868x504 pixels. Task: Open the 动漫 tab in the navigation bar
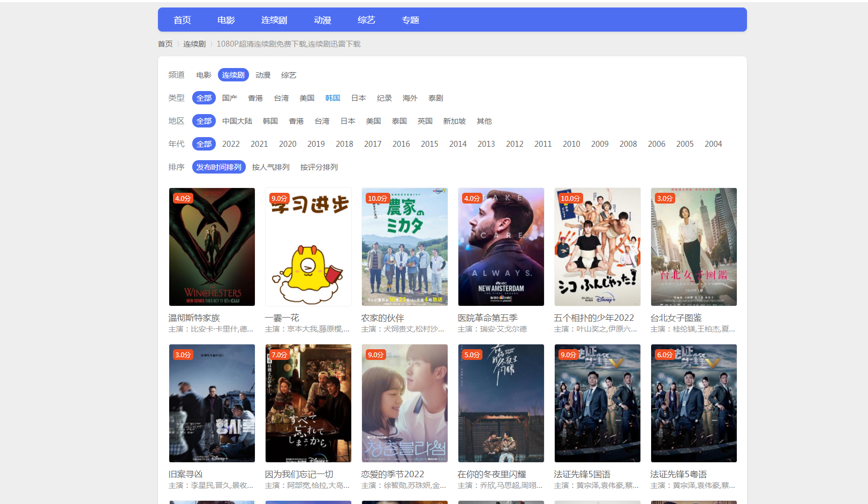pos(322,20)
